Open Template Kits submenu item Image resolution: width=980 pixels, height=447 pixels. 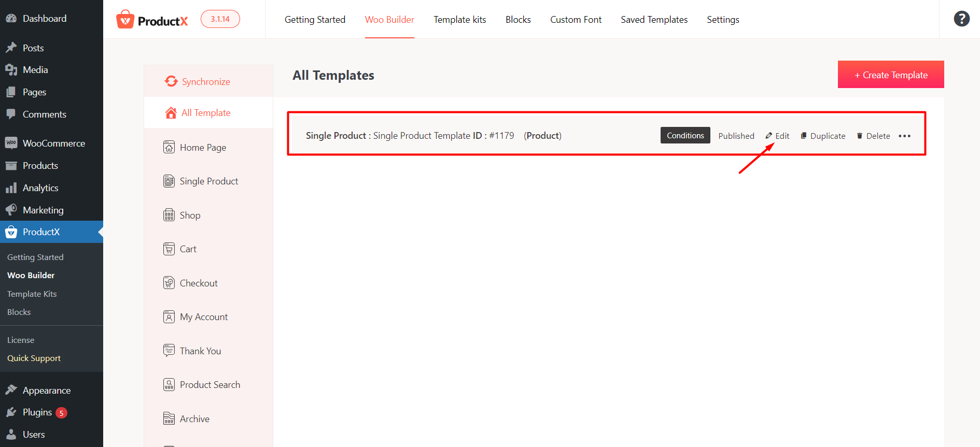(x=32, y=294)
